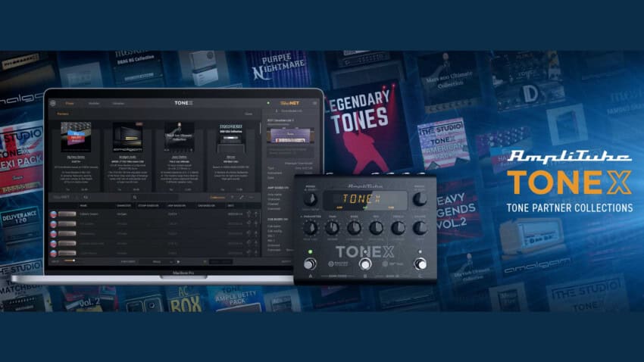Click the pedal's BASS knob
This screenshot has height=362, width=644.
[354, 227]
